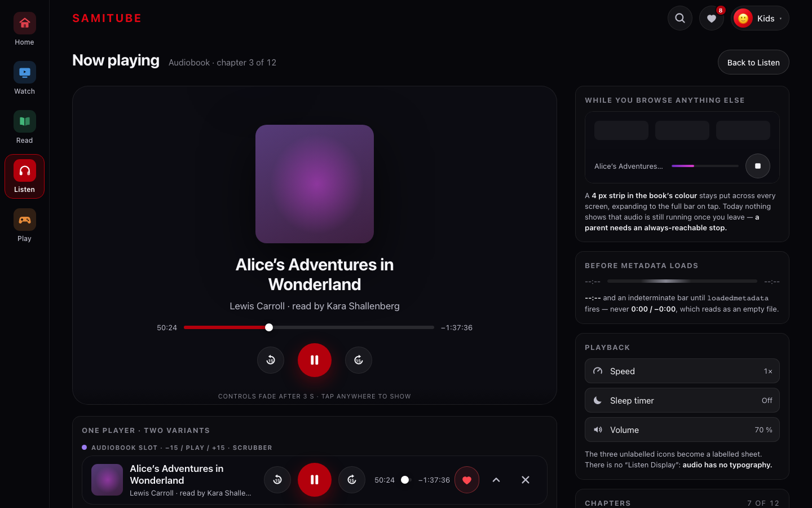Click elapsed time '50:24' in main player

[167, 327]
